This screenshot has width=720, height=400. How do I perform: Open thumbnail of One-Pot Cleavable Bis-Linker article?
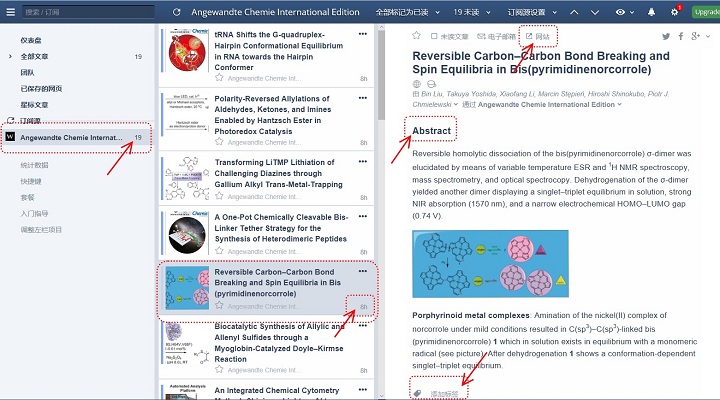(187, 232)
